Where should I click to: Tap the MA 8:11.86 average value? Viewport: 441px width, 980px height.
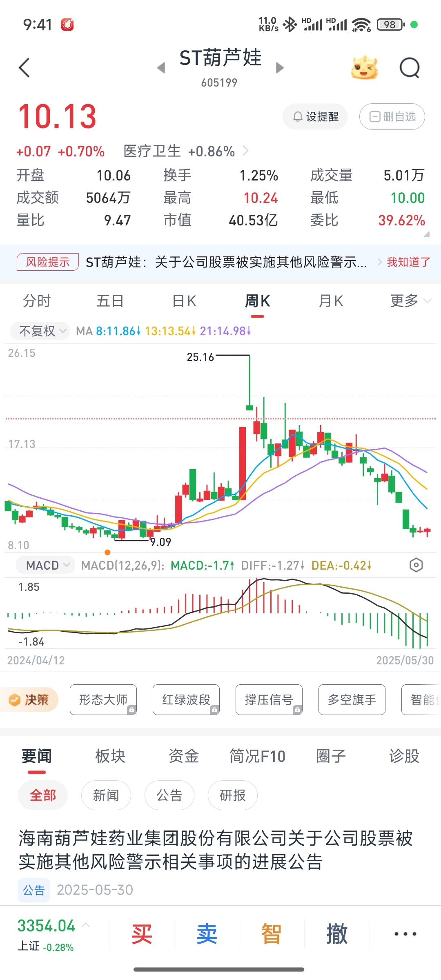pos(118,331)
